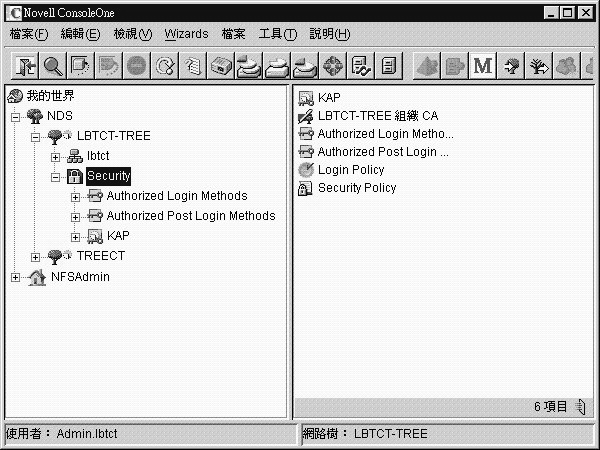Viewport: 600px width, 450px height.
Task: Expand Authorized Post Login Methods in the tree
Action: (75, 217)
